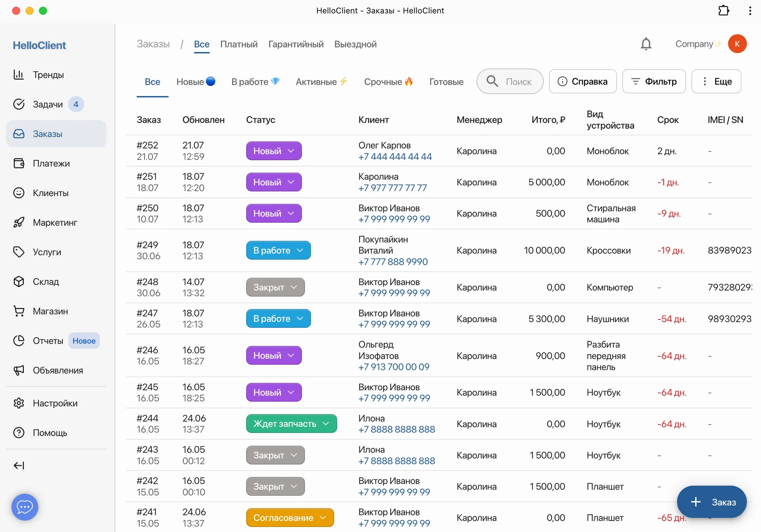The height and width of the screenshot is (532, 761).
Task: Open Настройки from the sidebar
Action: coord(55,403)
